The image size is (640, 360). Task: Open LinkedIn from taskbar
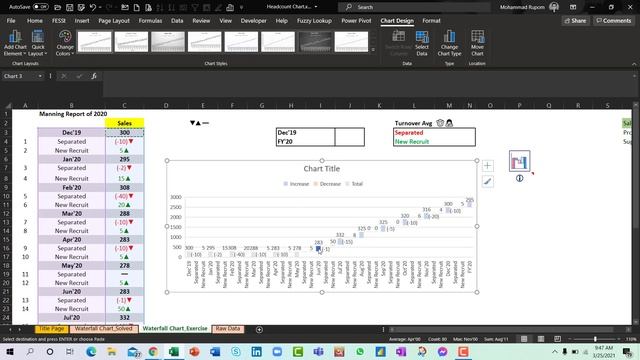[x=256, y=351]
